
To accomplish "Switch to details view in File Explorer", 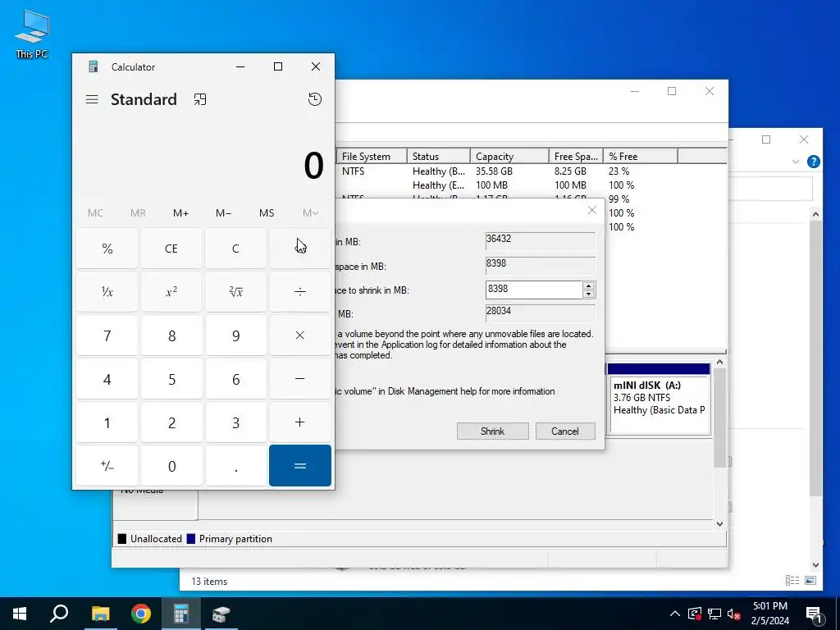I will [792, 580].
